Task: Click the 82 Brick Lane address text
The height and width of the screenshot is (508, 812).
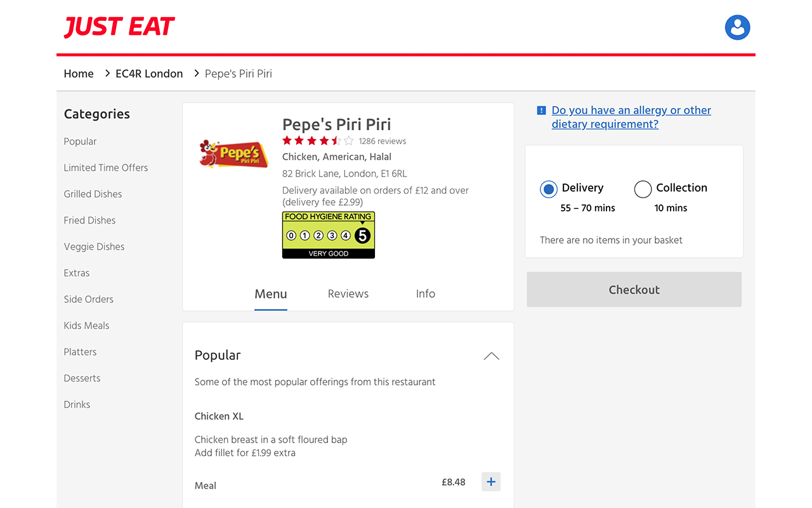Action: tap(344, 173)
